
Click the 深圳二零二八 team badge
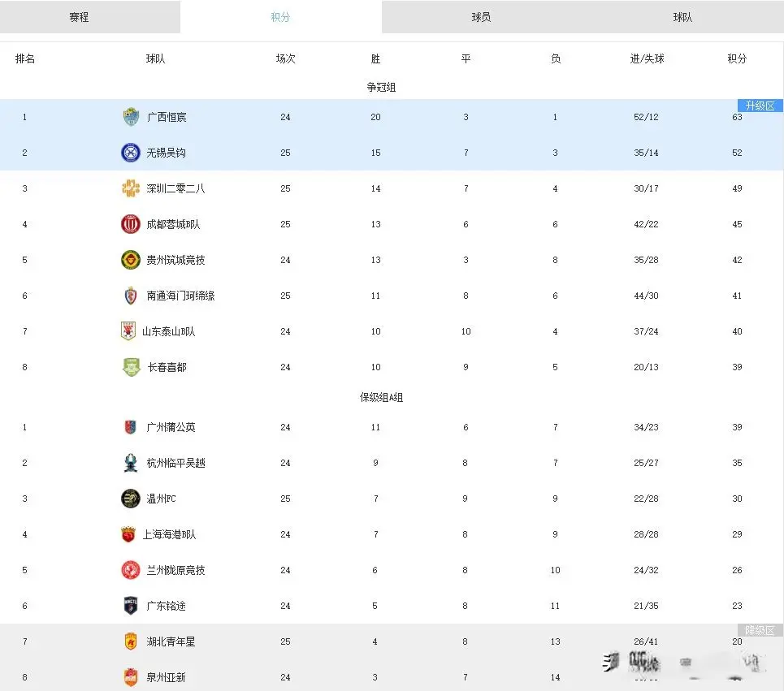[x=130, y=188]
